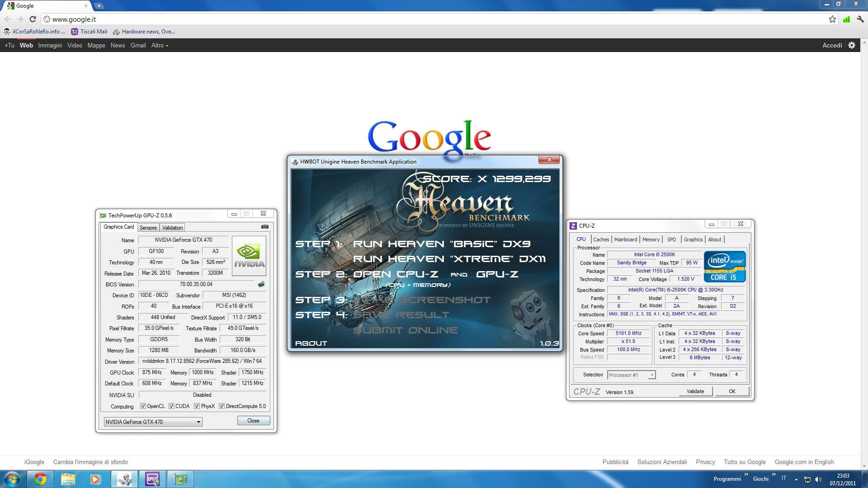868x488 pixels.
Task: Expand the Programmi toolbar chevron
Action: 746,475
